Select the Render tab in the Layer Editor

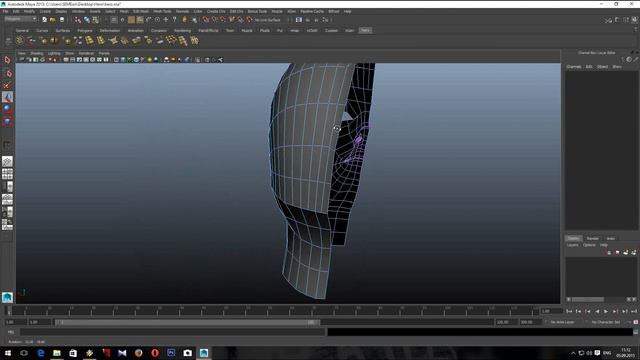tap(592, 238)
